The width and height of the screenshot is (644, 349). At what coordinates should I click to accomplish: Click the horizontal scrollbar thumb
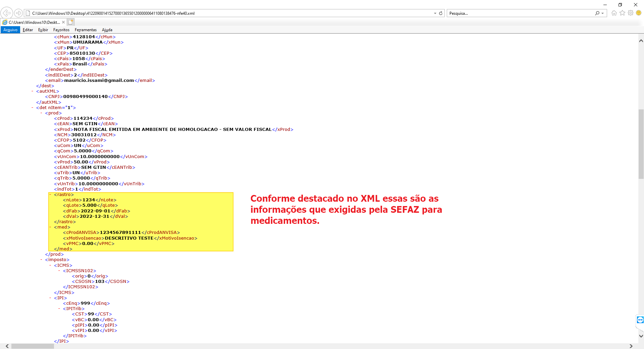point(33,346)
